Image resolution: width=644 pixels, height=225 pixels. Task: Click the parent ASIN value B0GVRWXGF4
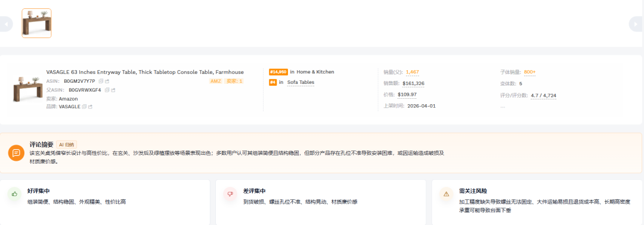(x=85, y=90)
